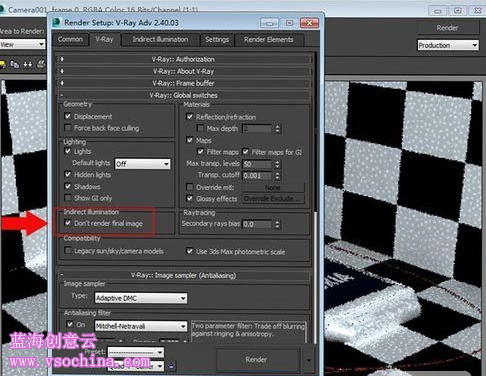Screen dimensions: 486x376
Task: Click Secondary rays bias field
Action: (257, 224)
